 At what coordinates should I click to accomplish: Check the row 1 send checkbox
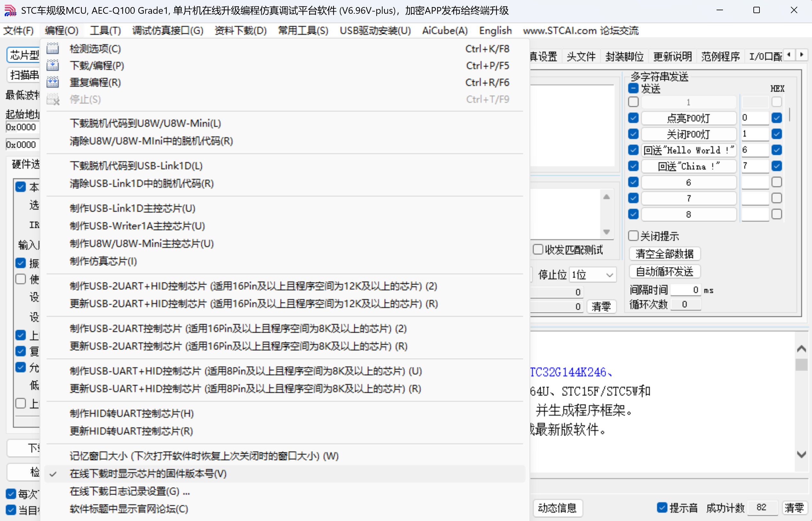pos(633,102)
